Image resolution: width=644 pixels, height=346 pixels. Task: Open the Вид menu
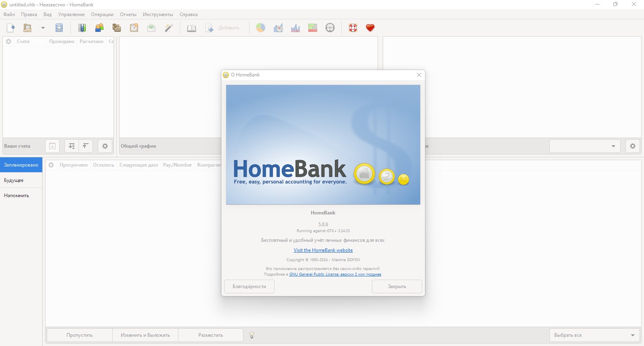point(47,14)
